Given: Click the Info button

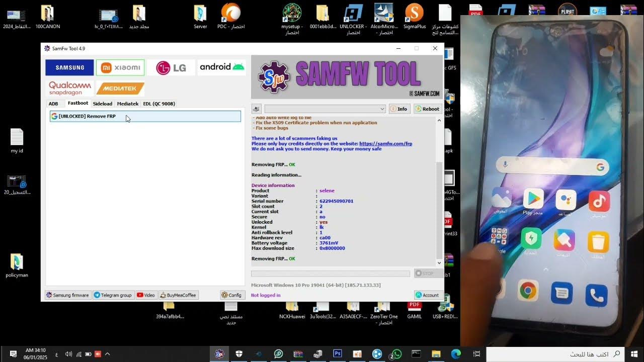Looking at the screenshot, I should (399, 109).
